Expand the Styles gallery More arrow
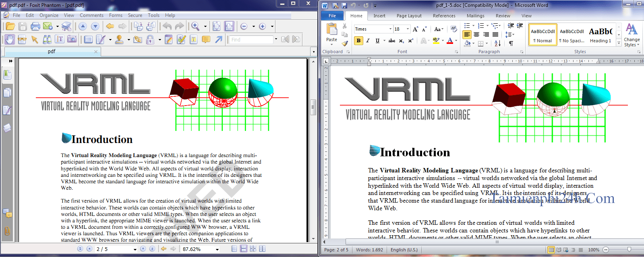This screenshot has height=257, width=644. (x=619, y=43)
